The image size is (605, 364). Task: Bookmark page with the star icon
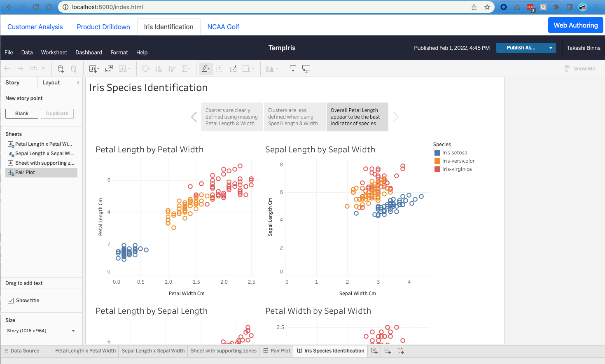point(487,7)
